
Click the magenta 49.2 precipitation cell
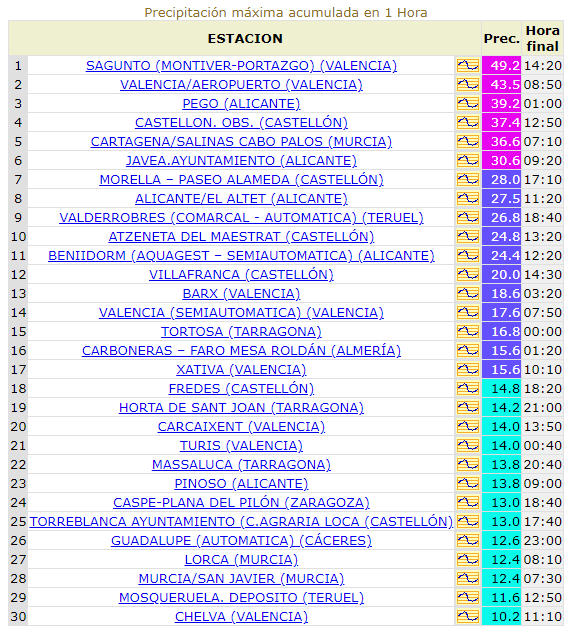[x=501, y=66]
